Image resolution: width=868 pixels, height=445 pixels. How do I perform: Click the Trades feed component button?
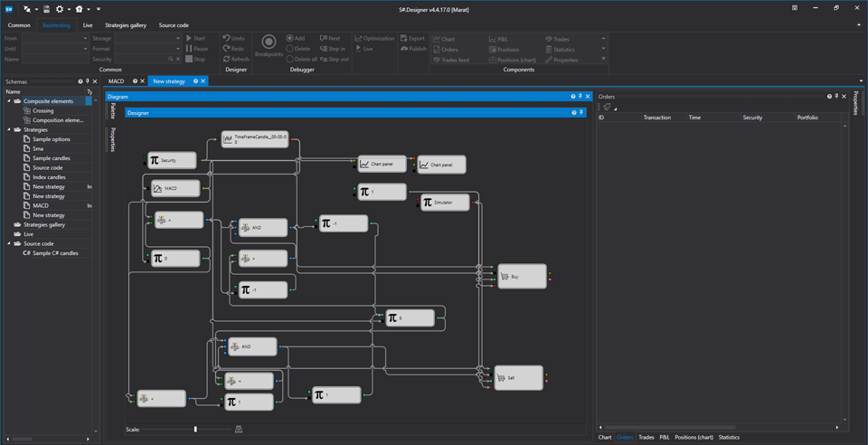click(451, 60)
